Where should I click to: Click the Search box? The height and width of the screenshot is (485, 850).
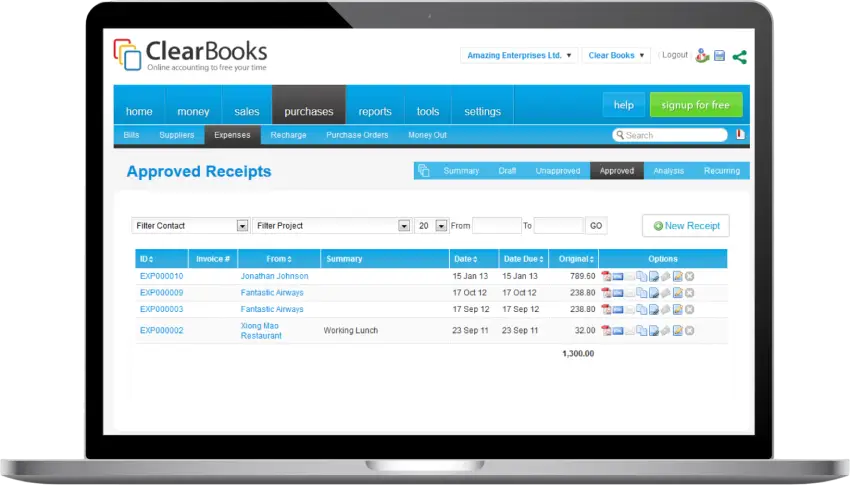tap(670, 135)
